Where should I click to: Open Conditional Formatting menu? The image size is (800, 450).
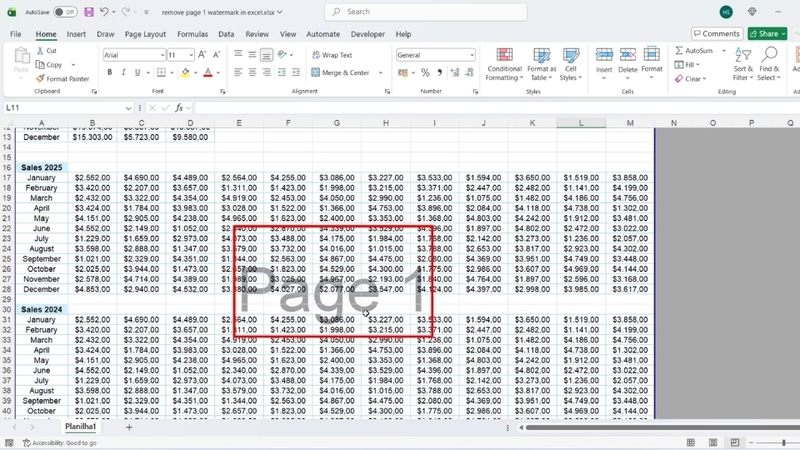tap(504, 64)
